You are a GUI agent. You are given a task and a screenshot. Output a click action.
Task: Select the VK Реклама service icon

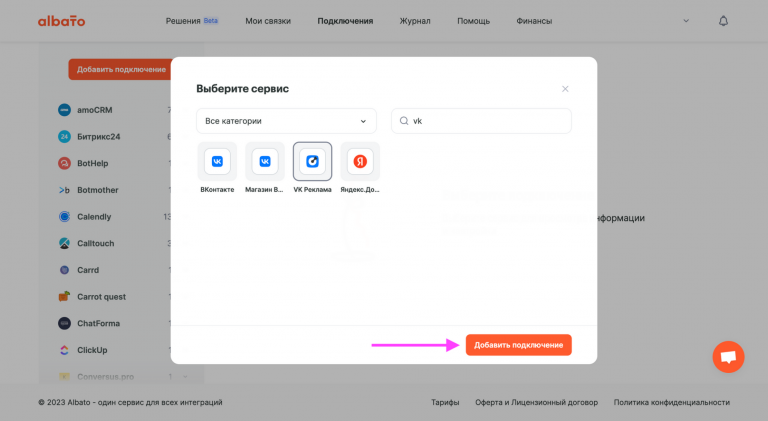[312, 162]
